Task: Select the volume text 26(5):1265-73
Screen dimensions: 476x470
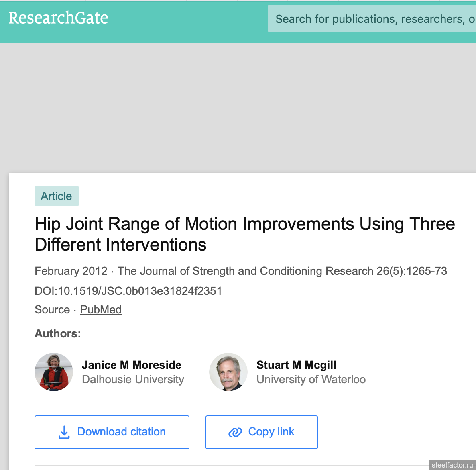Action: tap(412, 271)
